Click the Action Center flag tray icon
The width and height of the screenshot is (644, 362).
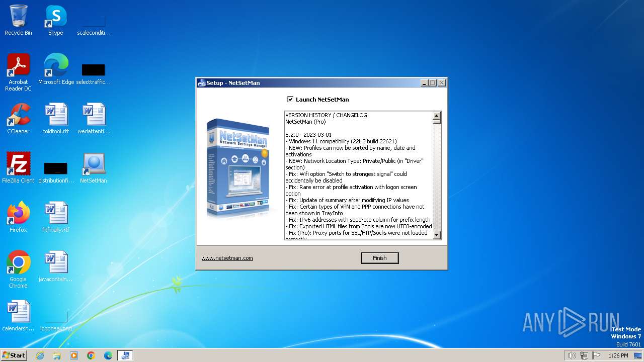click(596, 355)
